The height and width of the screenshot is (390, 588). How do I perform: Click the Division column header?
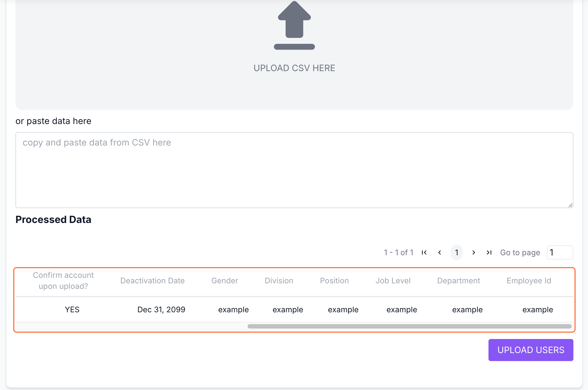pyautogui.click(x=279, y=281)
